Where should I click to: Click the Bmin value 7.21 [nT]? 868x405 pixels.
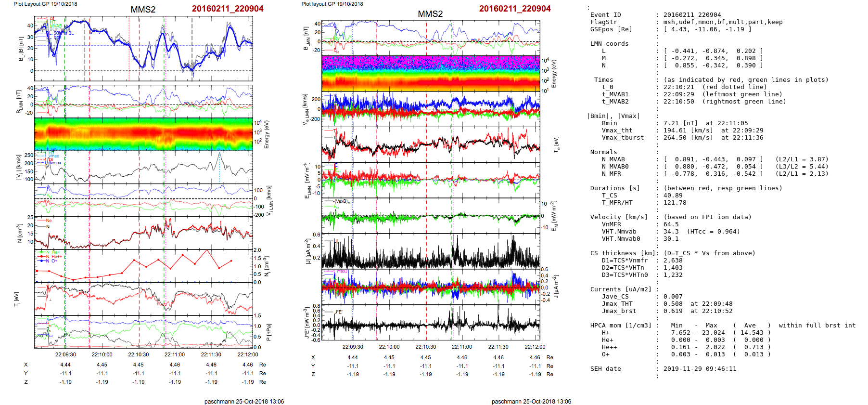tap(680, 123)
